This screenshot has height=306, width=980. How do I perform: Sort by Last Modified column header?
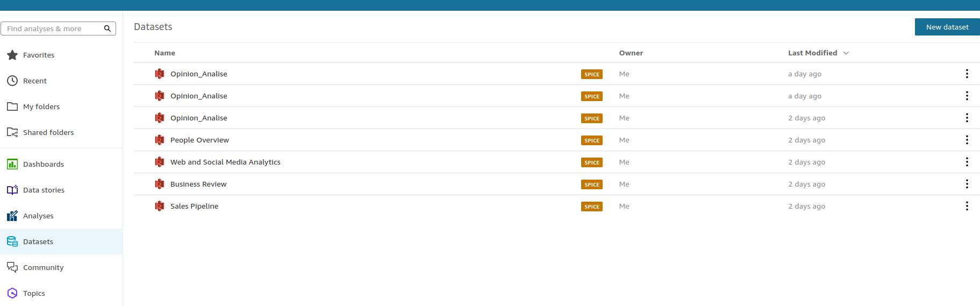813,53
